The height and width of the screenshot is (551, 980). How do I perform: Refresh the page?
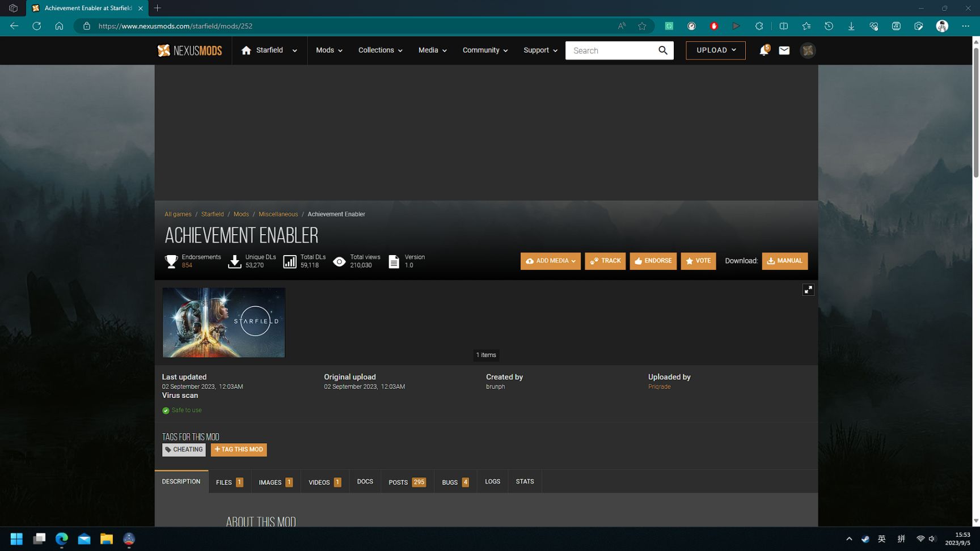(37, 26)
